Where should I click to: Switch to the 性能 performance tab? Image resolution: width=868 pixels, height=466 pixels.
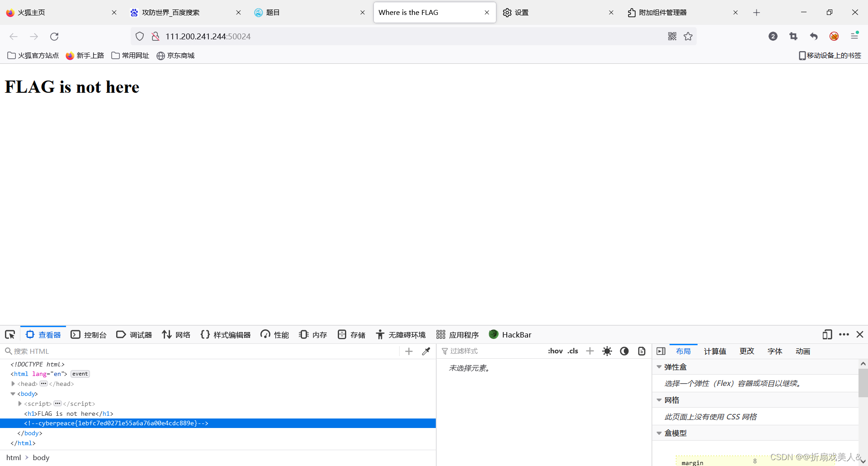(274, 335)
